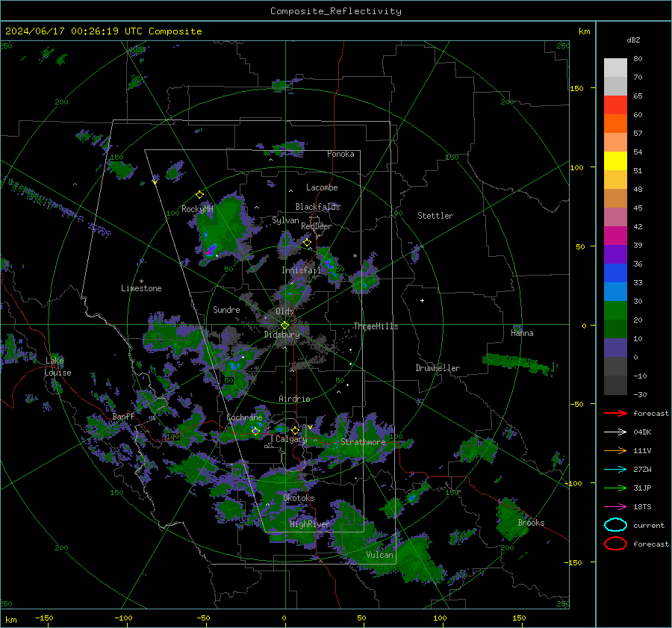Screen dimensions: 672x628
Task: Click the Lacombe label
Action: 322,187
